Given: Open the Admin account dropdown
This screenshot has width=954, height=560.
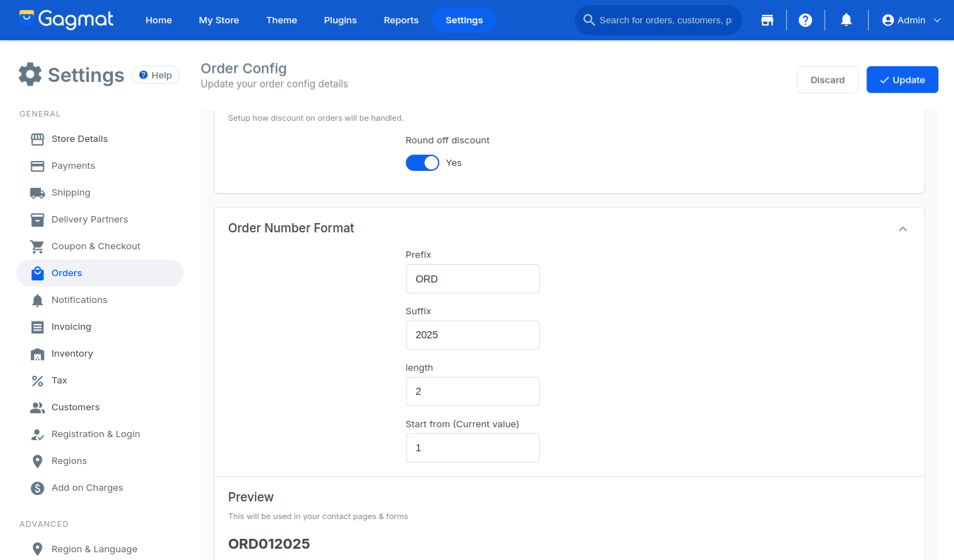Looking at the screenshot, I should pyautogui.click(x=912, y=20).
